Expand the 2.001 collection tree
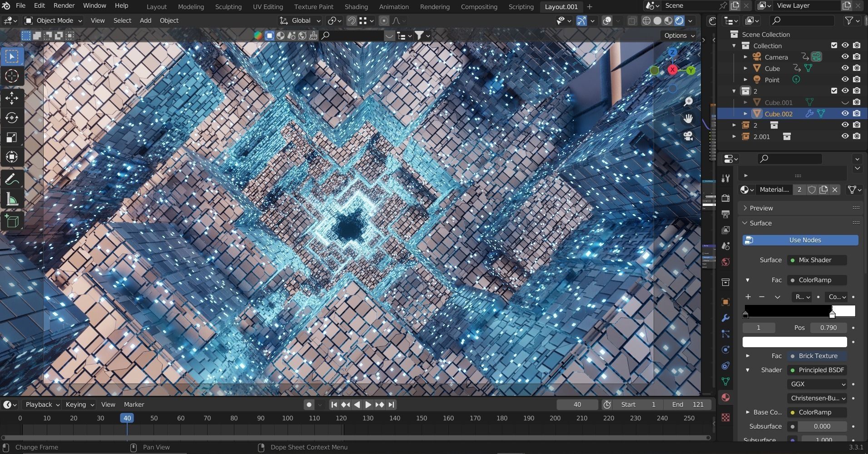The width and height of the screenshot is (868, 454). [x=734, y=136]
